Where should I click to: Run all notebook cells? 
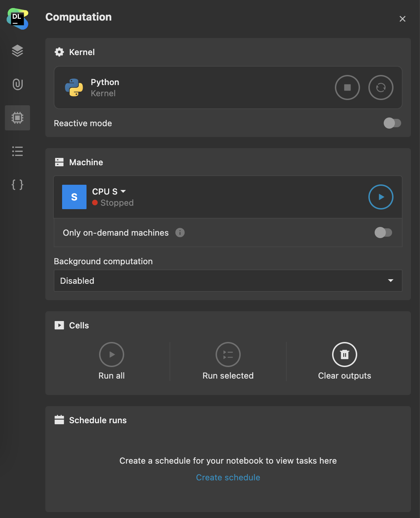pyautogui.click(x=111, y=354)
